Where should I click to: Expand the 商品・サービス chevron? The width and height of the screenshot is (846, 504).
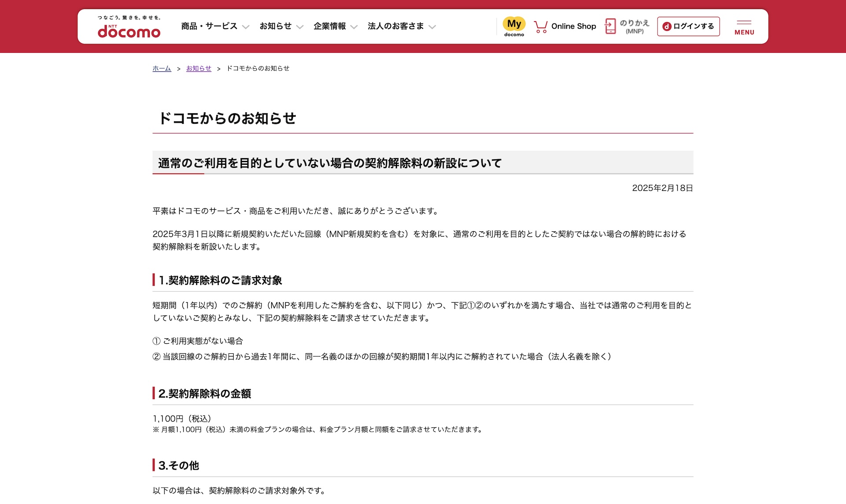246,27
